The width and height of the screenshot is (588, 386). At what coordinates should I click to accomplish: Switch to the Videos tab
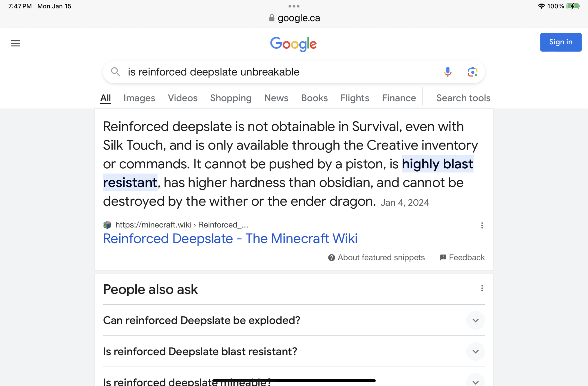tap(183, 98)
